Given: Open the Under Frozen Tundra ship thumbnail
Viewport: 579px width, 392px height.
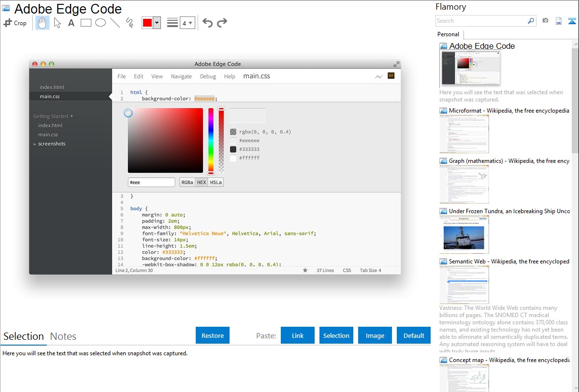Looking at the screenshot, I should click(x=464, y=235).
